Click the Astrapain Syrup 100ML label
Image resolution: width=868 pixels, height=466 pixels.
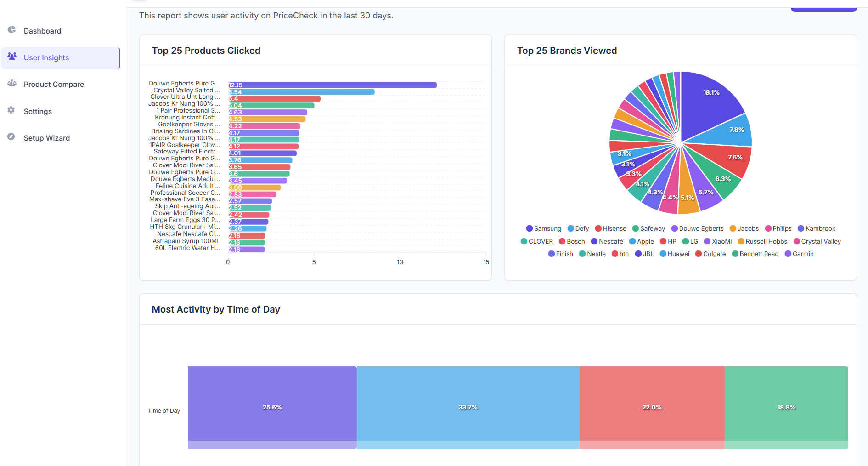(x=186, y=241)
